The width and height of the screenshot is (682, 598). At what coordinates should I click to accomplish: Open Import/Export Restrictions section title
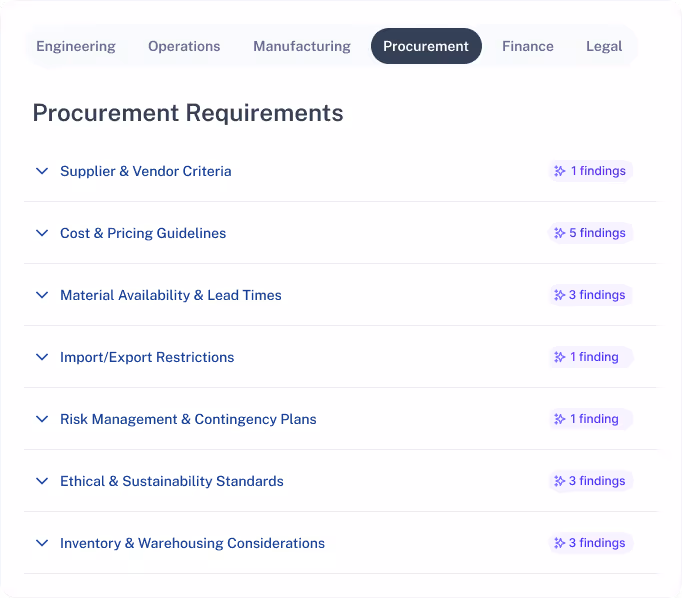click(147, 357)
